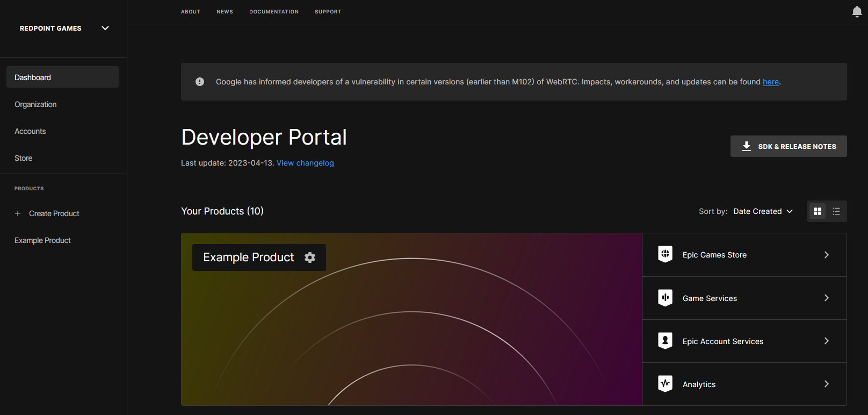Click the 'Last update: 2023-04-13' text
The image size is (868, 415).
pyautogui.click(x=228, y=163)
